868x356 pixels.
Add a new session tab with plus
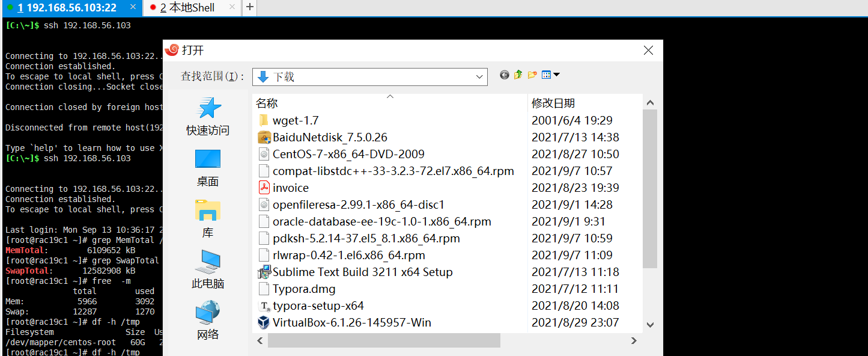(x=250, y=8)
